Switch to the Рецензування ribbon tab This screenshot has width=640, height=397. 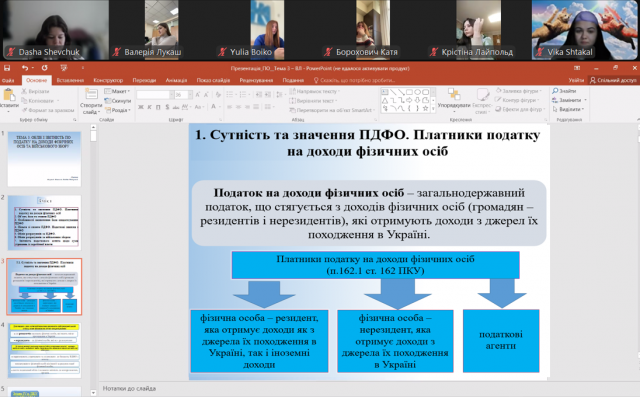point(256,80)
